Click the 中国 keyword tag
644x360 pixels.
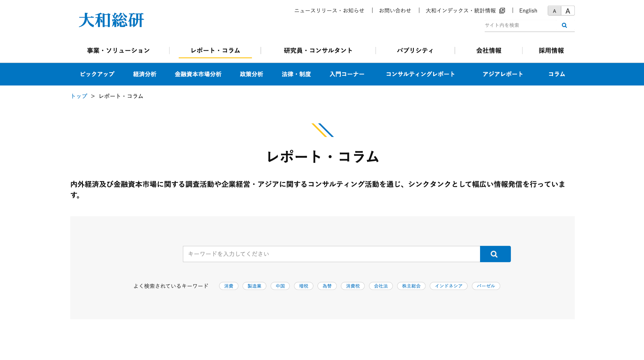tap(280, 286)
